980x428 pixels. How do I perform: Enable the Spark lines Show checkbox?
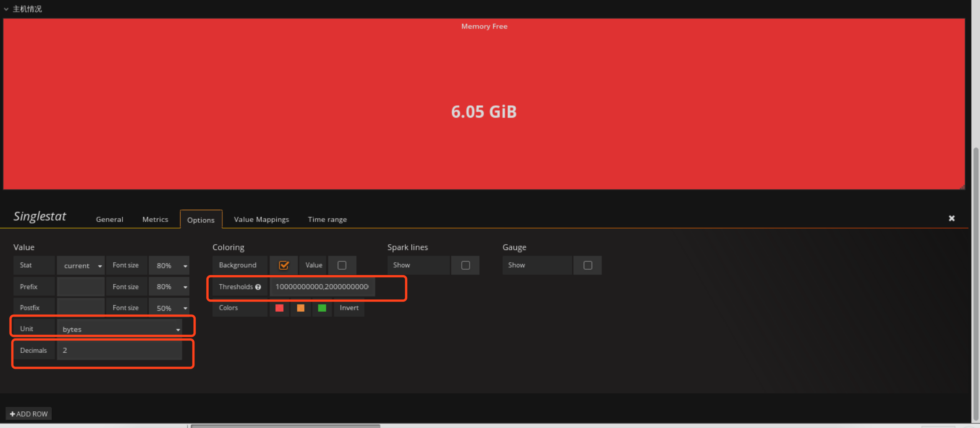[x=465, y=265]
